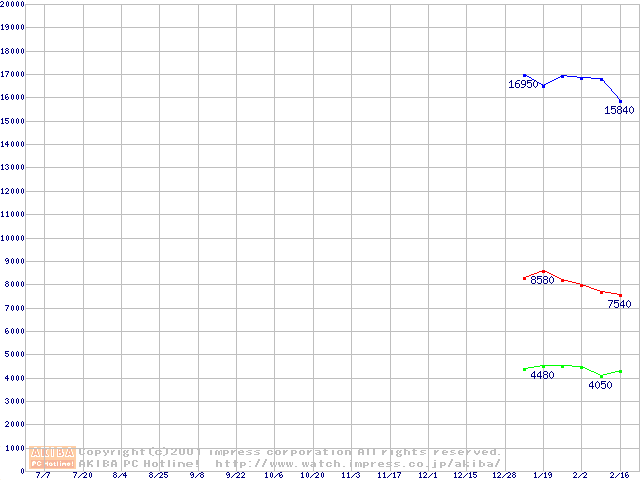Select the 7/7 date axis label
640x480 pixels.
coord(43,476)
